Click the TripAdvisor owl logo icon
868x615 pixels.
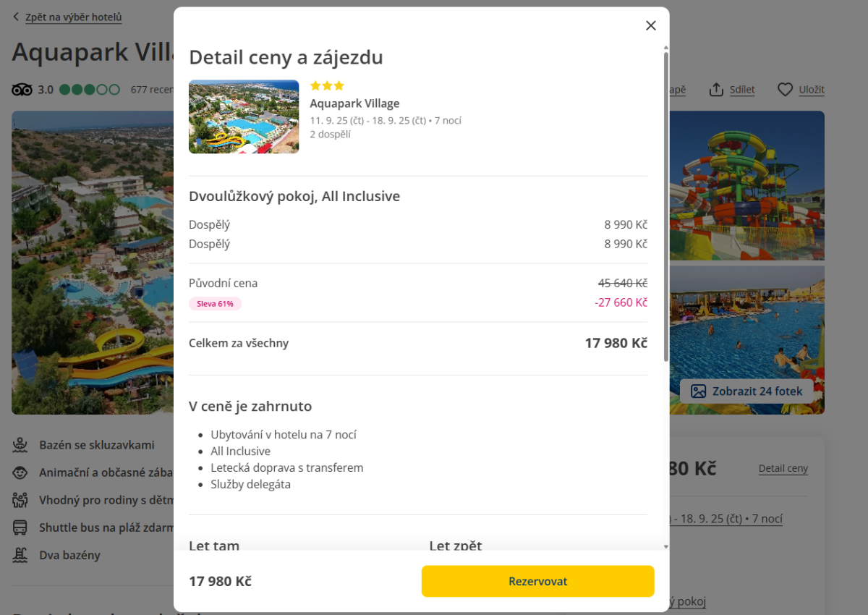[22, 90]
